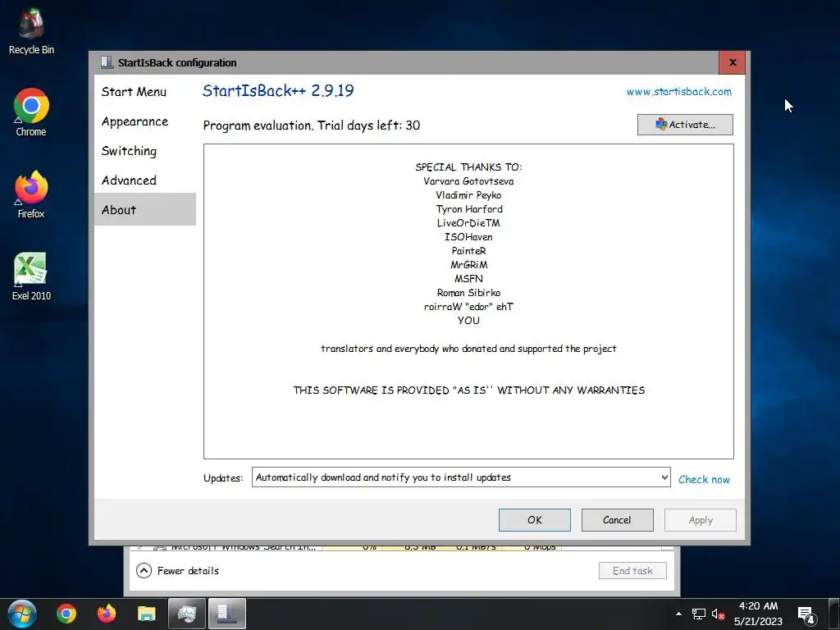Open Firefox from the taskbar
The height and width of the screenshot is (630, 840).
tap(106, 614)
